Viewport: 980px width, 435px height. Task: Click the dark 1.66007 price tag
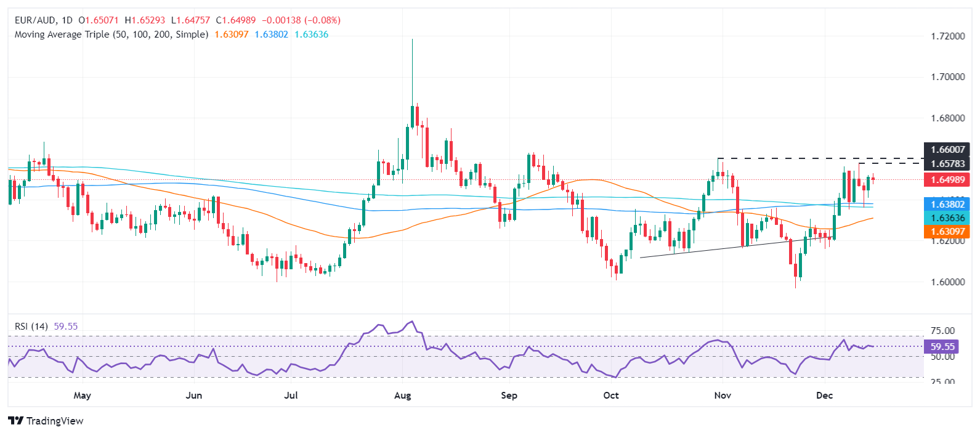947,150
